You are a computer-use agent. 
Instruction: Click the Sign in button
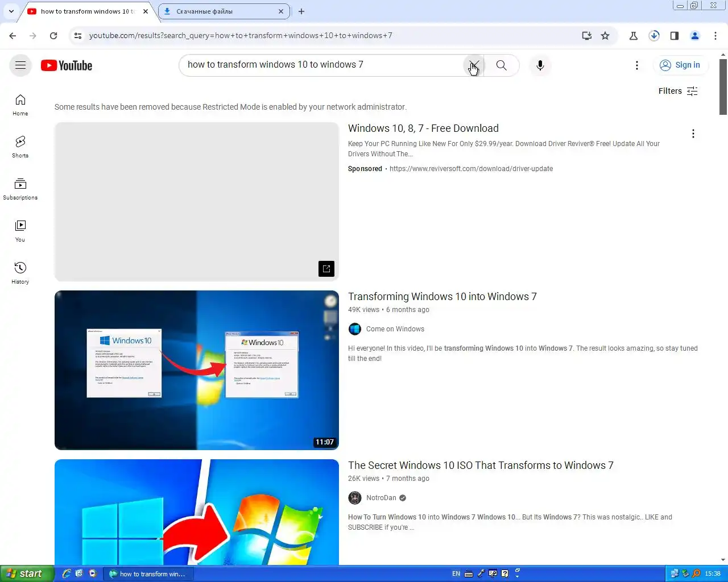point(681,65)
